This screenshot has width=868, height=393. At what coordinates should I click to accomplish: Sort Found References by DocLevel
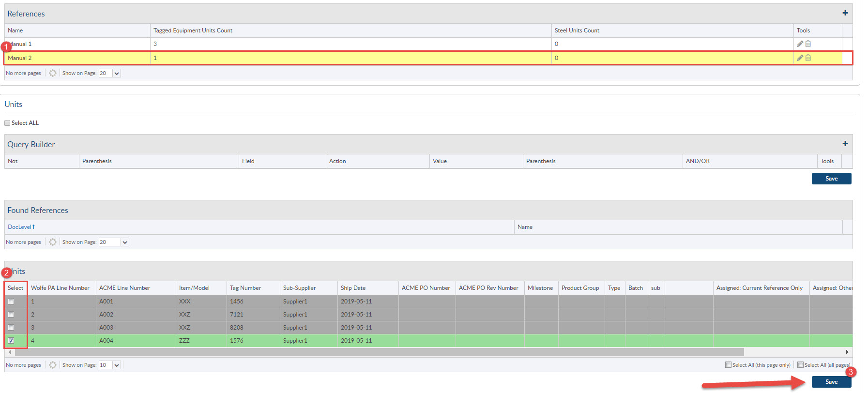[21, 227]
